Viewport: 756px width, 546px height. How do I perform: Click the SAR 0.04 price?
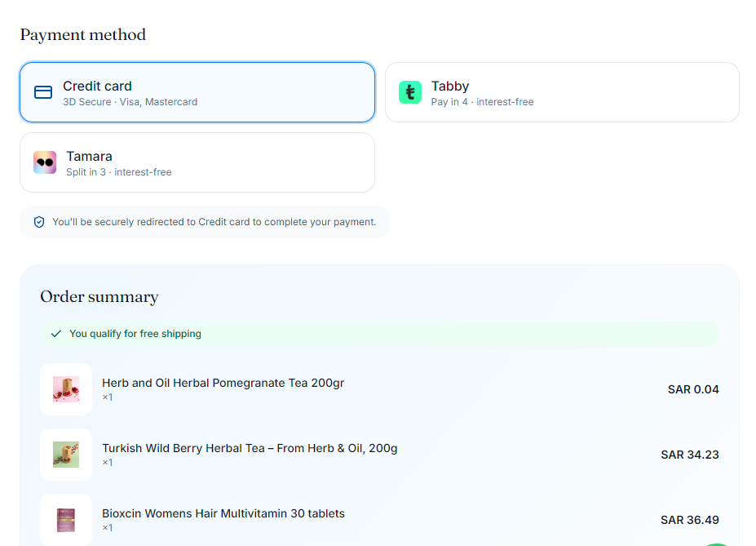(693, 389)
